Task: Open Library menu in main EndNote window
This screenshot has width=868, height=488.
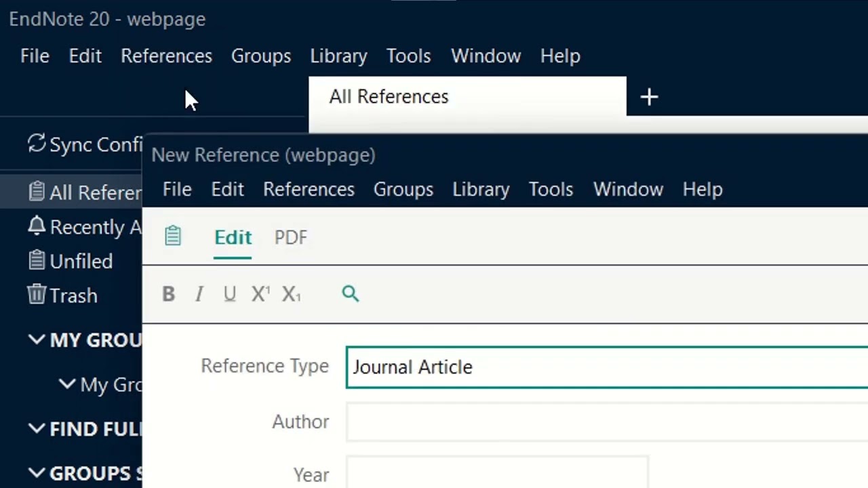Action: click(338, 56)
